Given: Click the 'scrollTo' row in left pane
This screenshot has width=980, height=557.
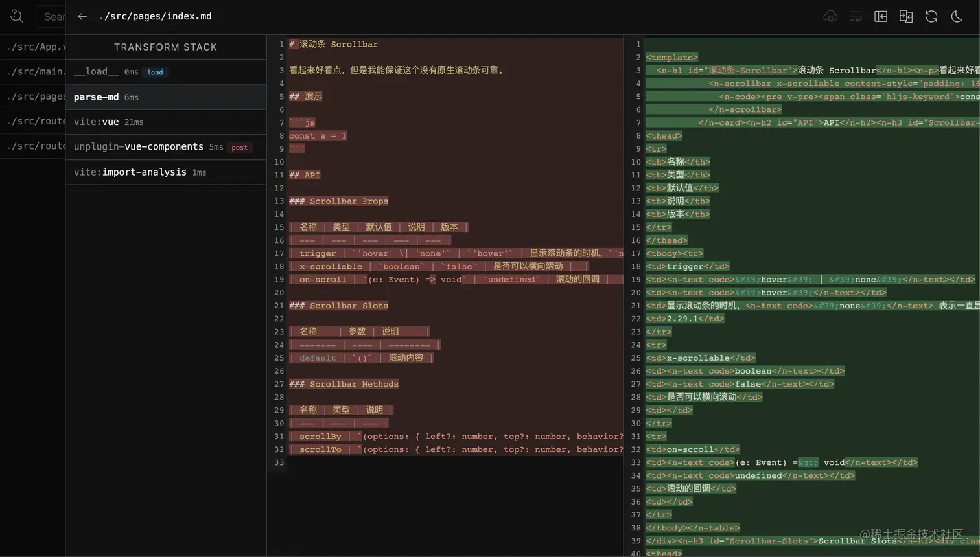Looking at the screenshot, I should click(x=456, y=449).
